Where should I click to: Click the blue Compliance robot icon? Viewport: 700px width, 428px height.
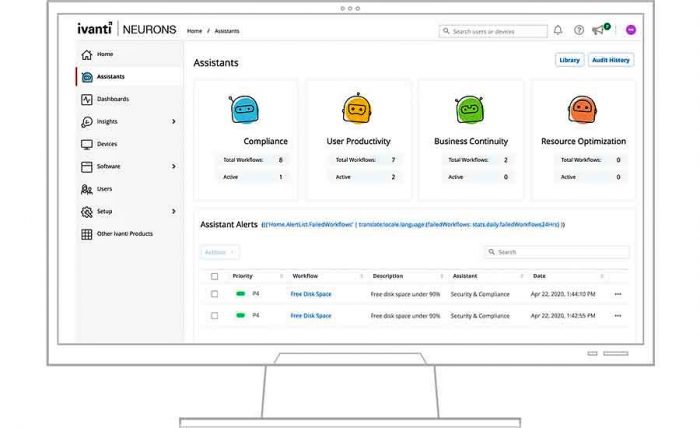[x=244, y=109]
